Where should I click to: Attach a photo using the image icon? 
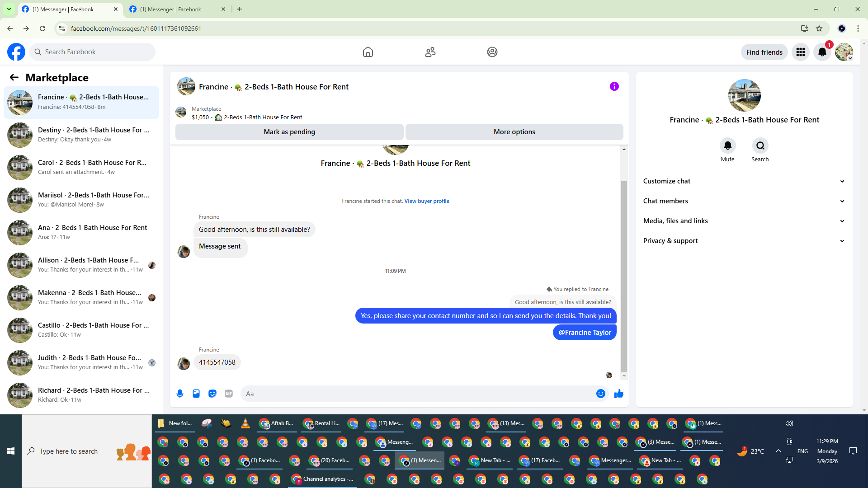(196, 394)
